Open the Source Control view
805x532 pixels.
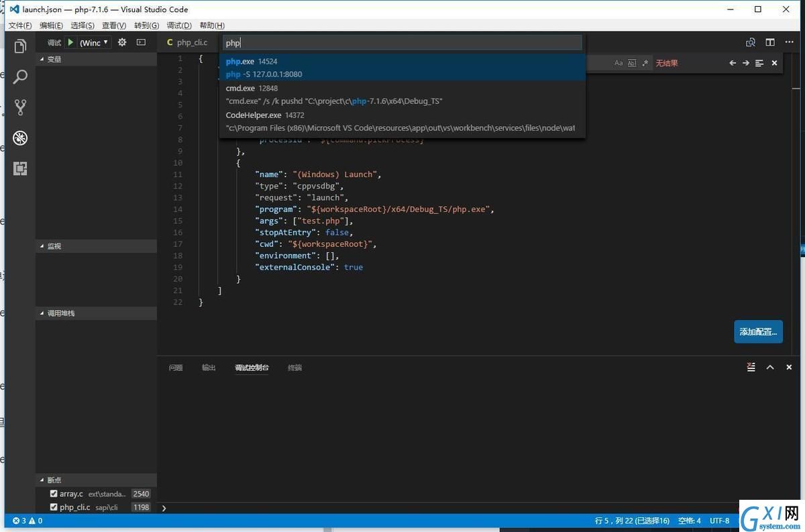click(x=21, y=107)
